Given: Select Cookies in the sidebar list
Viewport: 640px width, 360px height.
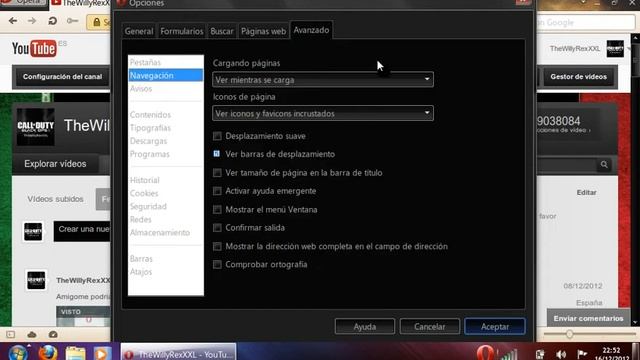Looking at the screenshot, I should coord(165,193).
